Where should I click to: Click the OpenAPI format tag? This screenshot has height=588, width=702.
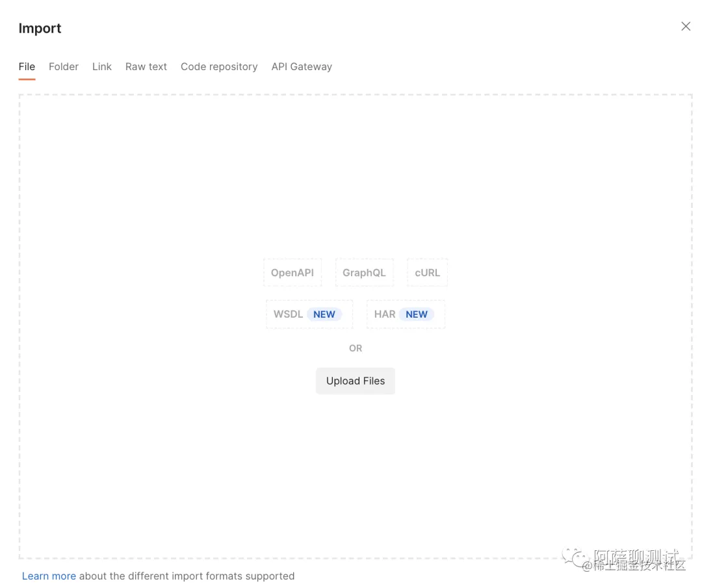pos(292,272)
